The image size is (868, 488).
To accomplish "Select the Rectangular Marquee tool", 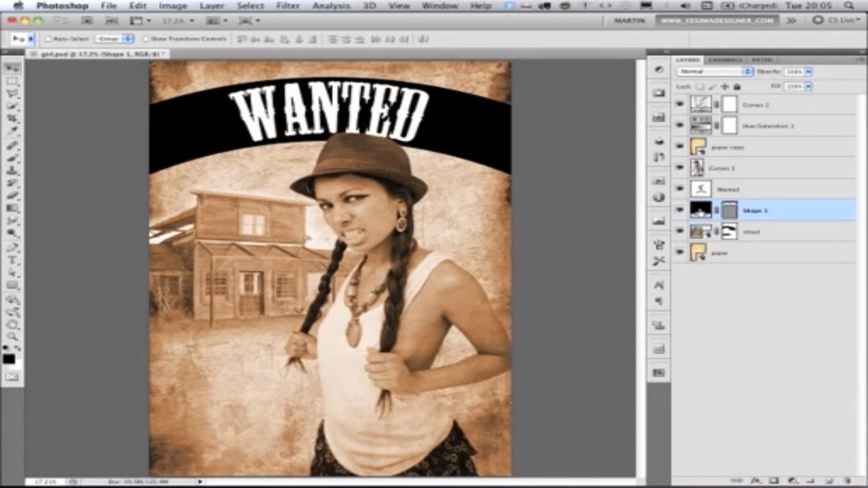I will click(12, 81).
